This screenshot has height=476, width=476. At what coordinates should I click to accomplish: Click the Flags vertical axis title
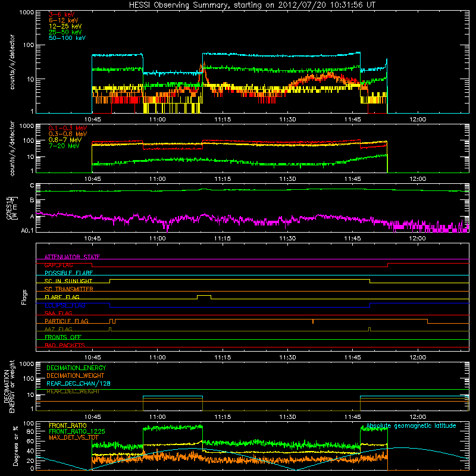click(x=24, y=297)
